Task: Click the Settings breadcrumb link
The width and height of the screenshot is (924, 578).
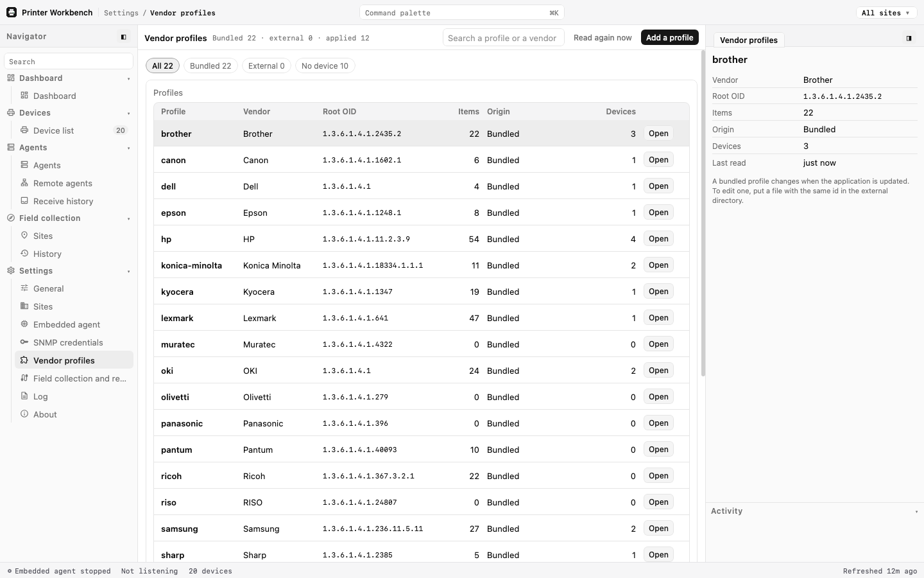Action: (121, 13)
